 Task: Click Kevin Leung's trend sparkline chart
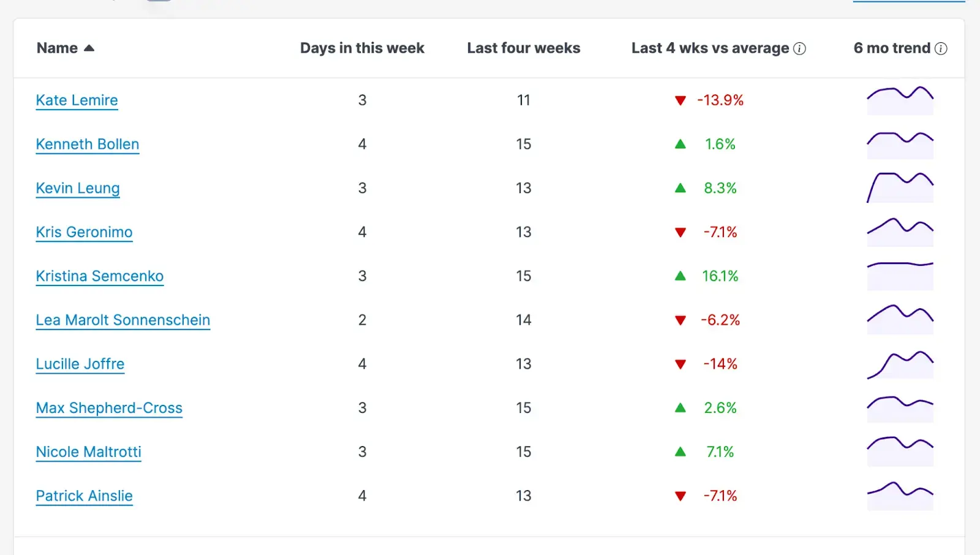coord(900,188)
